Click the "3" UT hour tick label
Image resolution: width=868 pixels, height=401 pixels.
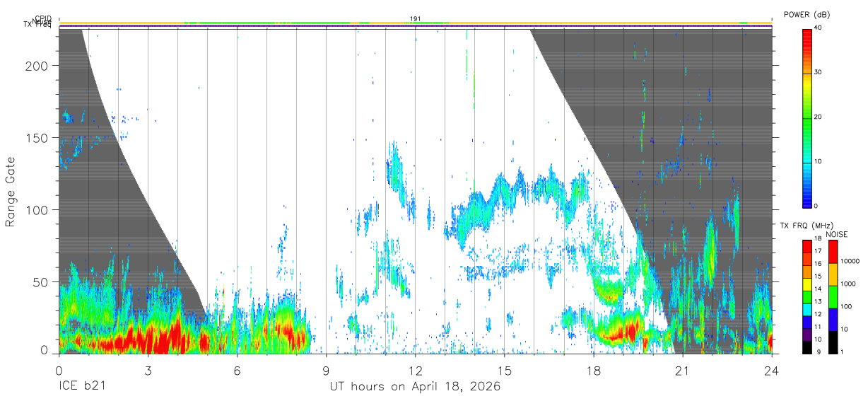point(148,371)
